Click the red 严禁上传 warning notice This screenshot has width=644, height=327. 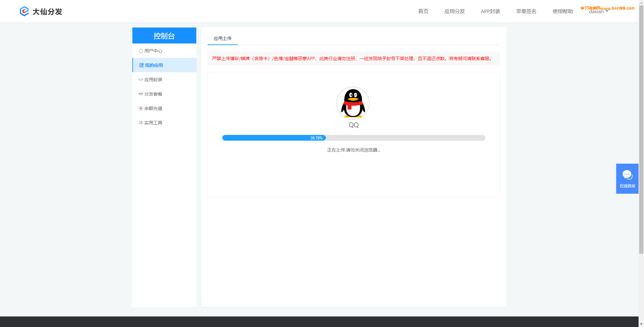[354, 58]
